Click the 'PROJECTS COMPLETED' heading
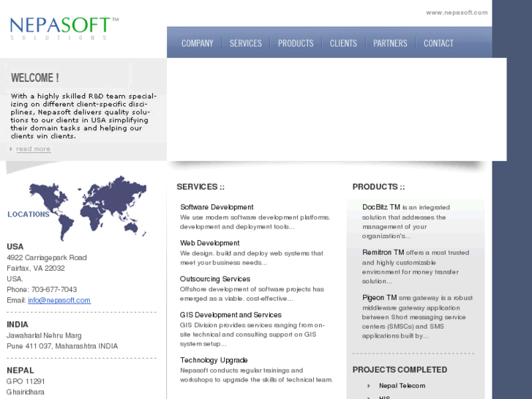This screenshot has width=532, height=399. click(x=400, y=370)
